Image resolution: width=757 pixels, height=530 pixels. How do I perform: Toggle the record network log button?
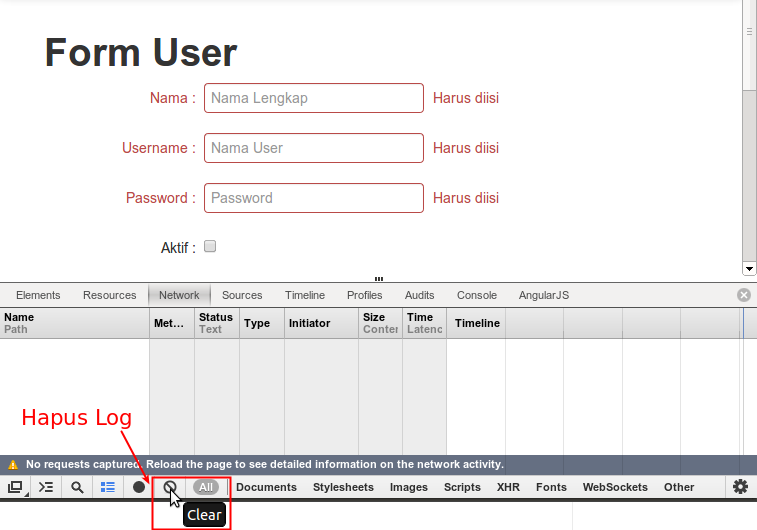(x=139, y=487)
